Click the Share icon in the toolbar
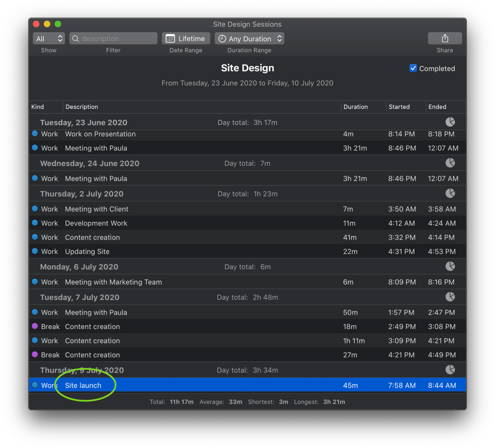496x448 pixels. coord(445,38)
